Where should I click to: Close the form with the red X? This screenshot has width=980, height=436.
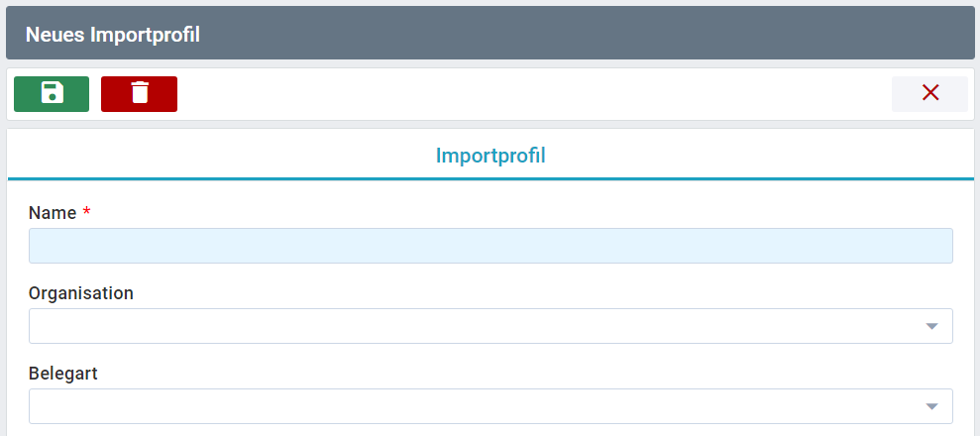[x=930, y=94]
